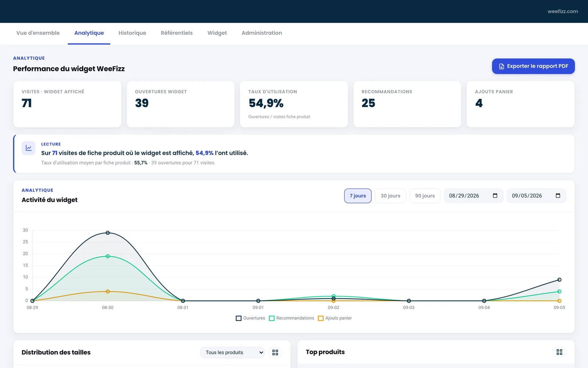This screenshot has width=588, height=368.
Task: Open calendar picker for end date
Action: click(558, 196)
